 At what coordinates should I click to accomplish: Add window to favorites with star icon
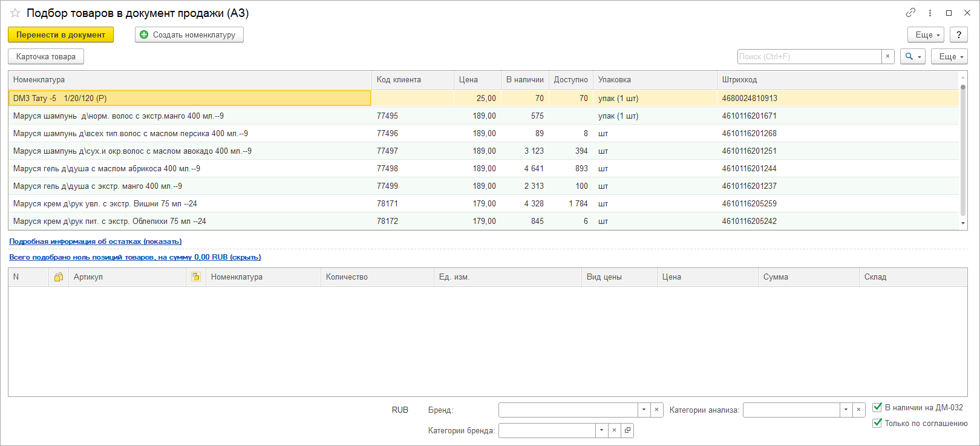click(15, 13)
